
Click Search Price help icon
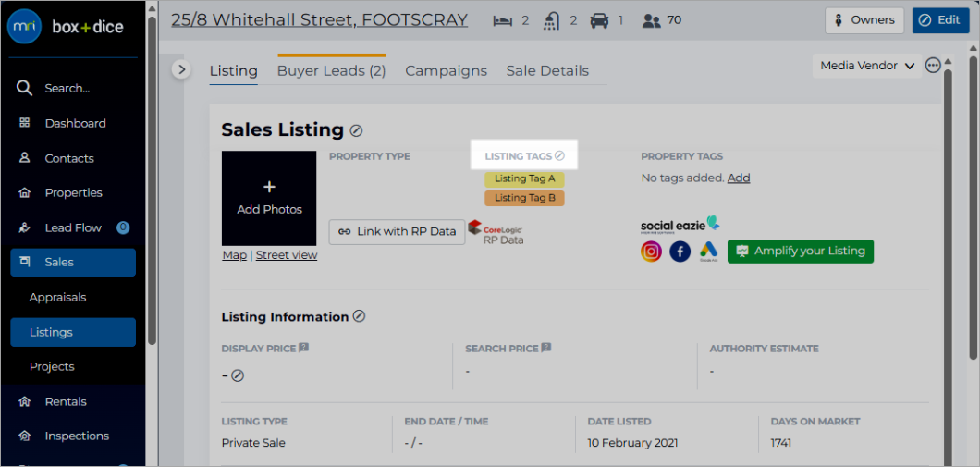(546, 348)
